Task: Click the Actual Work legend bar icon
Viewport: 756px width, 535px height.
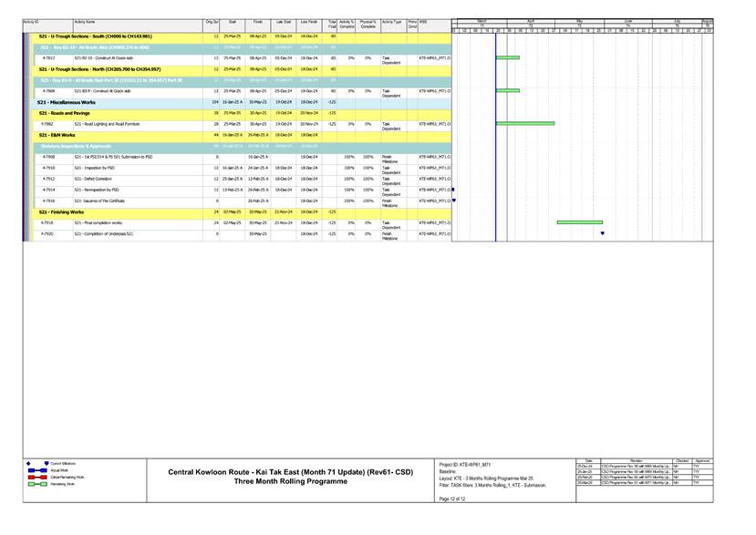Action: tap(36, 470)
